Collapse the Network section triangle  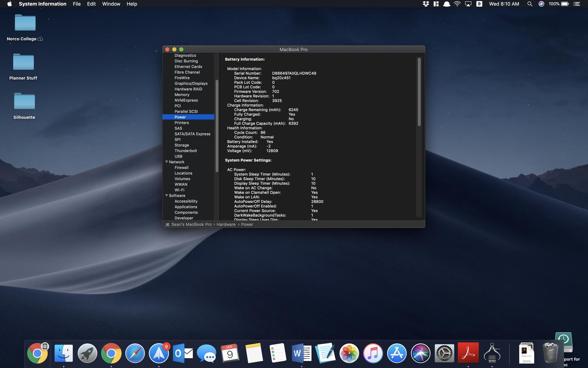pyautogui.click(x=167, y=162)
